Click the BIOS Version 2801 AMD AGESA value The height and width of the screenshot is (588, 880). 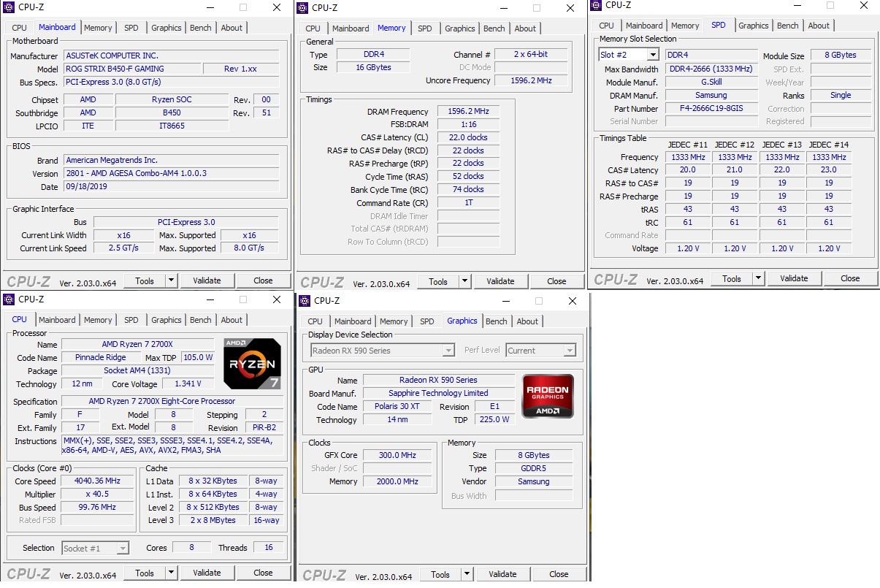[x=171, y=174]
